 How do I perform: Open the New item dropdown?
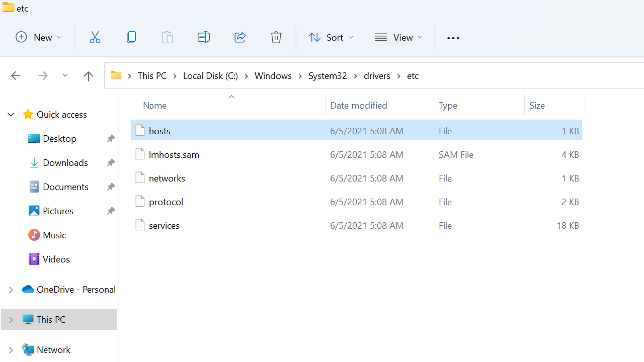39,37
